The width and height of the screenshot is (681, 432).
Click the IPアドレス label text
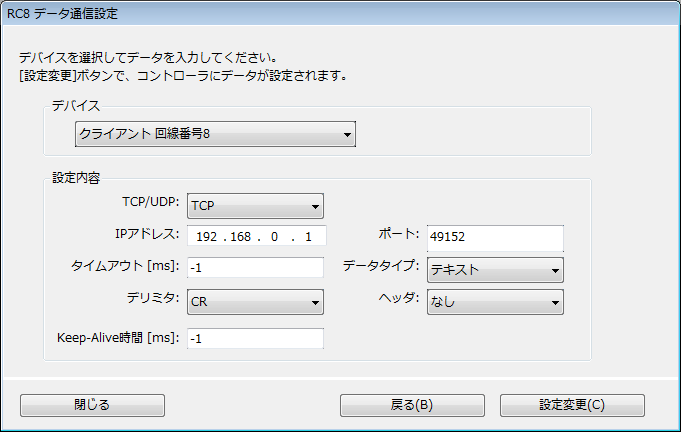(146, 235)
